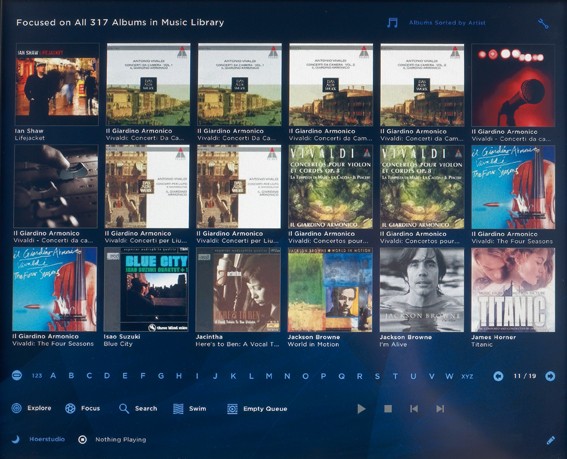Click the 'Titanic' album title text
Image resolution: width=567 pixels, height=459 pixels.
click(x=482, y=344)
